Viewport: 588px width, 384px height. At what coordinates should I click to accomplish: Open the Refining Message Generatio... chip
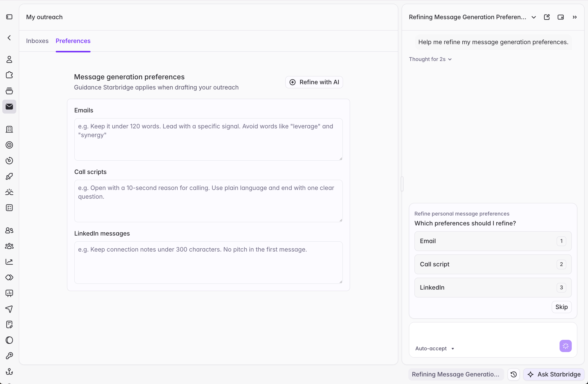click(x=456, y=374)
